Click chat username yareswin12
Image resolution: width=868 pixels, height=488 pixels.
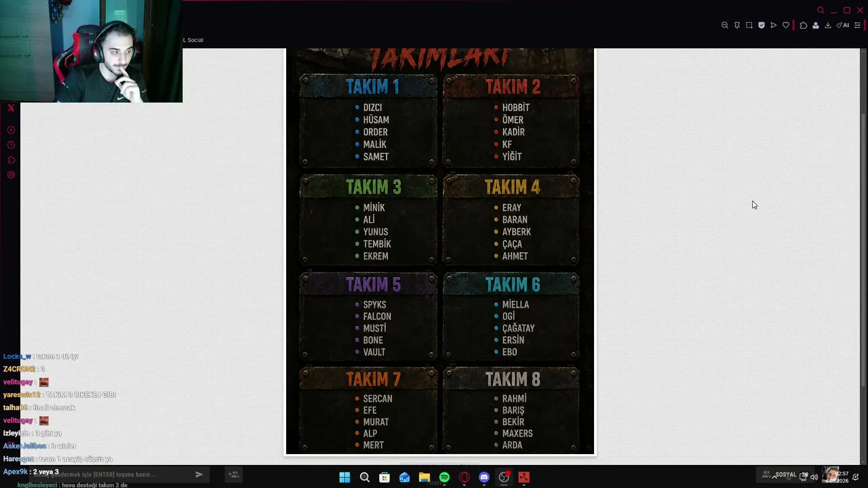point(22,394)
